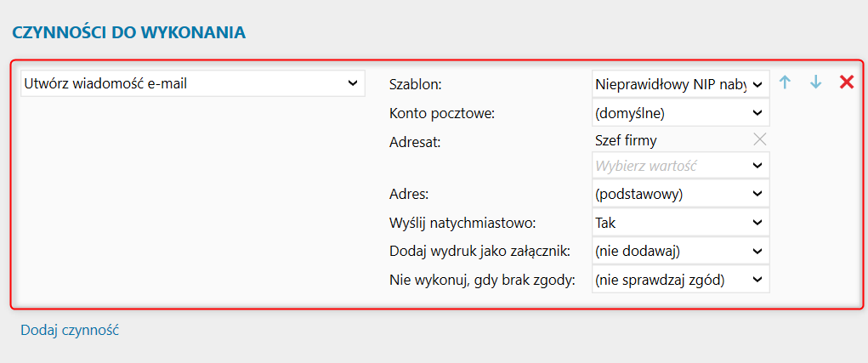
Task: Open Wybierz wartość recipient dropdown
Action: pos(680,165)
